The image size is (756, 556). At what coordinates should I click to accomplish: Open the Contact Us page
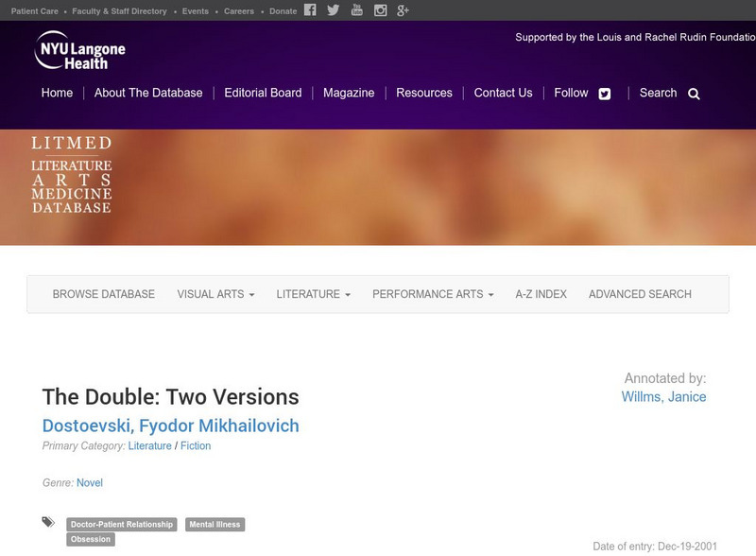503,93
